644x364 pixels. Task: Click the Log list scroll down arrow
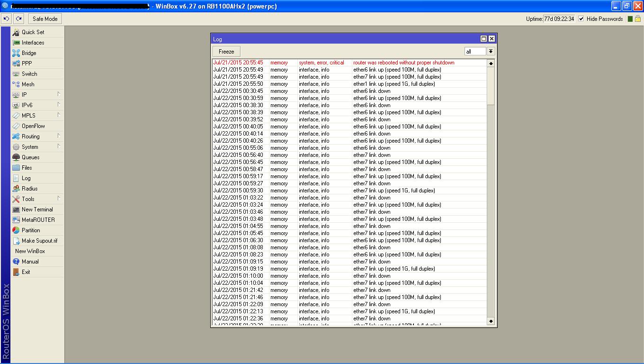pos(491,321)
